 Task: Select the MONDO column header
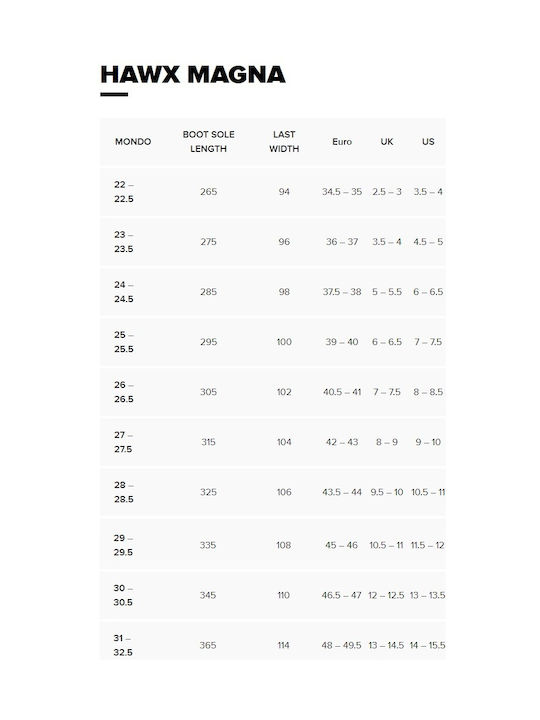pyautogui.click(x=133, y=141)
